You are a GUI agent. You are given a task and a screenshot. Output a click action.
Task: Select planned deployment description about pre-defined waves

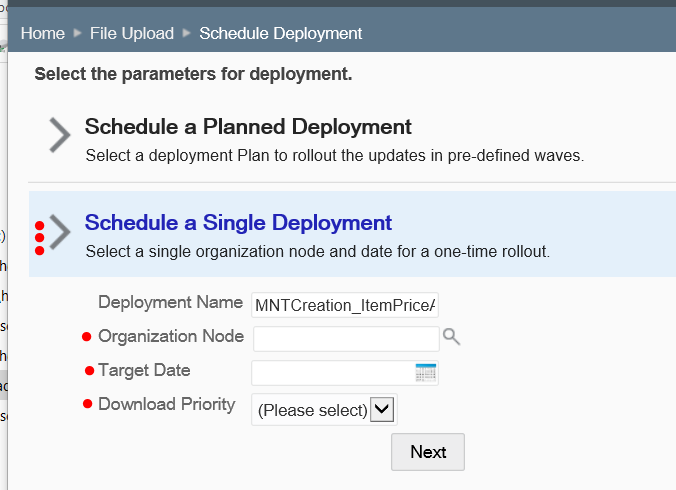335,155
